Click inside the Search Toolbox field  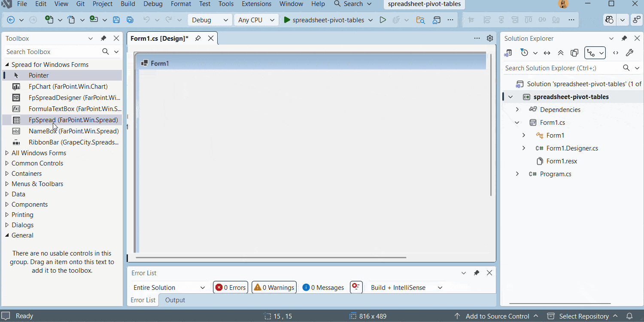(x=47, y=51)
